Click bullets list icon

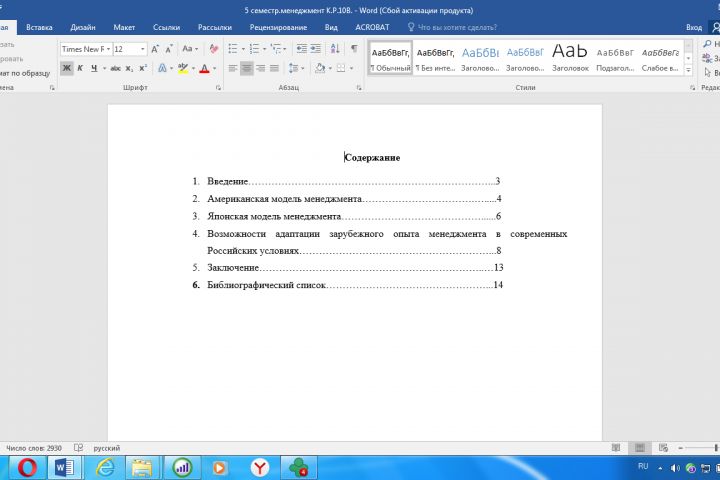point(233,49)
